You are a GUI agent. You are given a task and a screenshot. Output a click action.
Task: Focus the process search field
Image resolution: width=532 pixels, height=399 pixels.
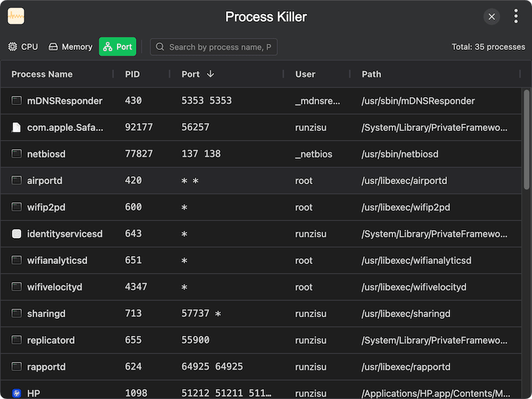(219, 47)
